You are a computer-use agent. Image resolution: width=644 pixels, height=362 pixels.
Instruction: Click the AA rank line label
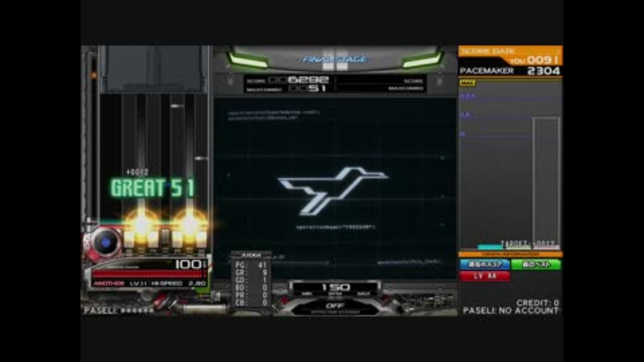pos(465,115)
